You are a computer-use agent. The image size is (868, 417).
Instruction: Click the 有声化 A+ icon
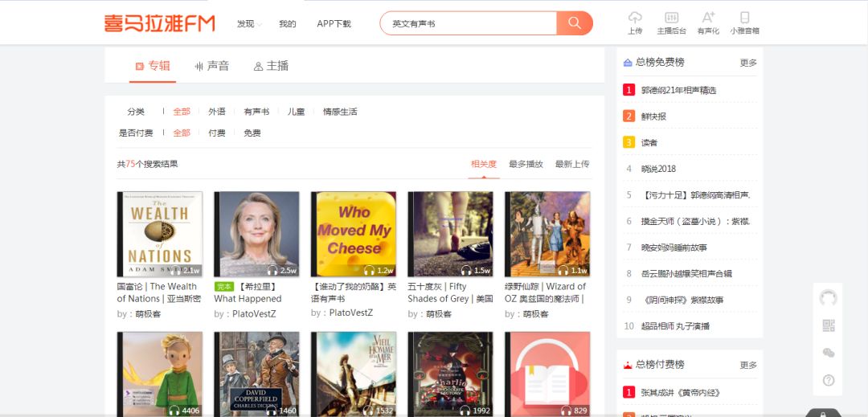tap(708, 18)
